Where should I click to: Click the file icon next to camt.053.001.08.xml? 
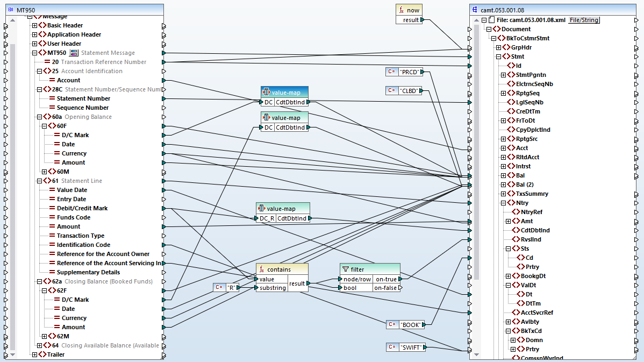coord(491,19)
